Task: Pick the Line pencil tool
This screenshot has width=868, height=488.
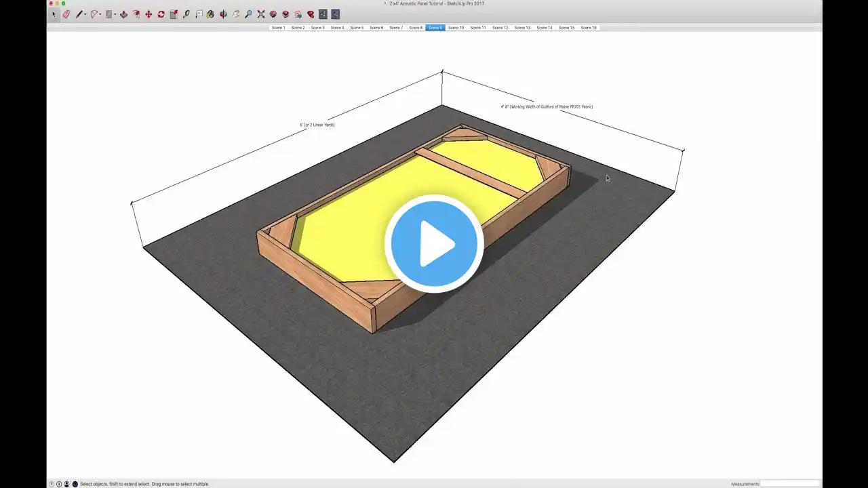Action: click(79, 14)
